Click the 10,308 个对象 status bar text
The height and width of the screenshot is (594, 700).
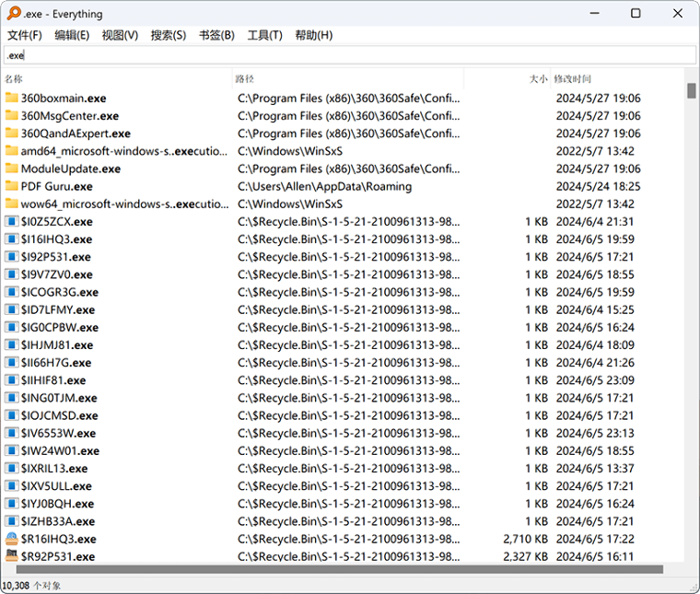pos(31,585)
